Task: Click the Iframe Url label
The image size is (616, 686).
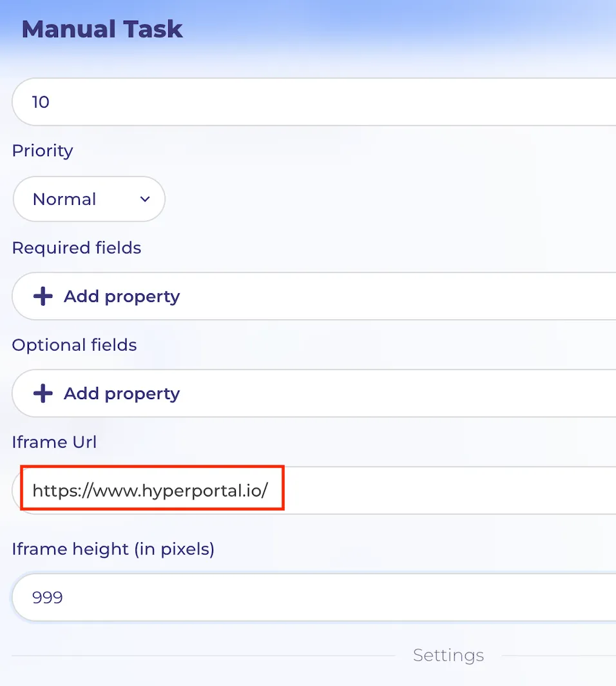Action: pos(54,442)
